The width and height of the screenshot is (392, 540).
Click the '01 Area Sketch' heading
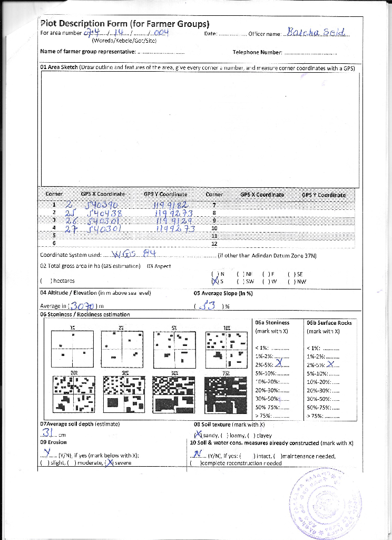(59, 67)
